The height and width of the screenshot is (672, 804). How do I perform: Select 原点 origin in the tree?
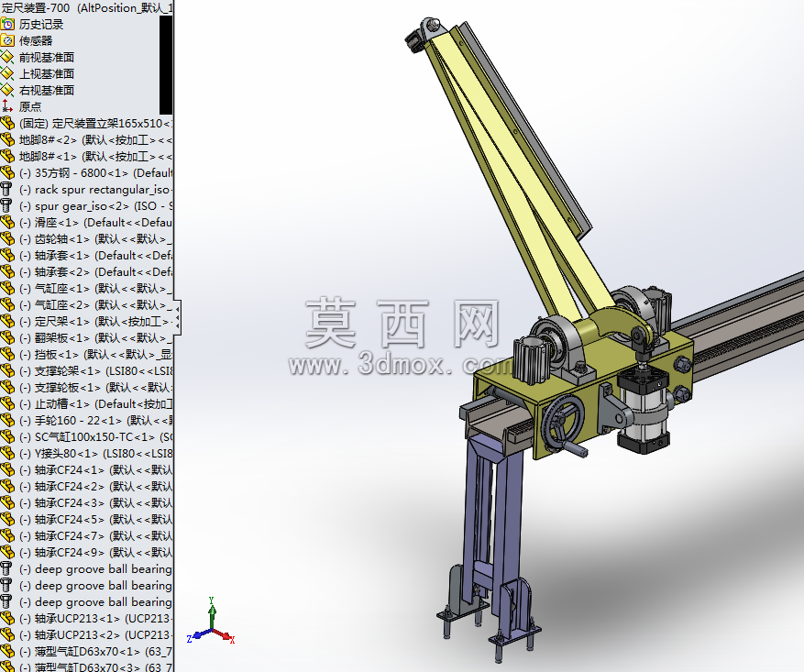[30, 106]
